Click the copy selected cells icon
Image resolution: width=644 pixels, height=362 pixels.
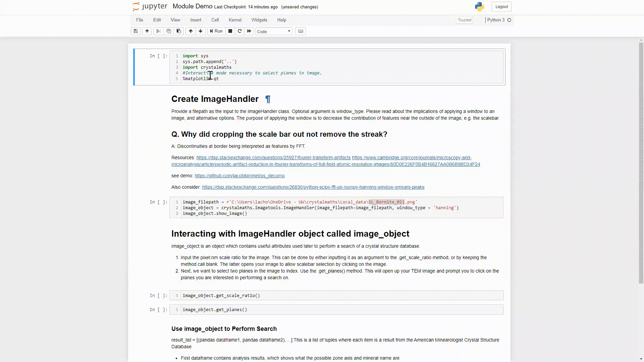[169, 31]
